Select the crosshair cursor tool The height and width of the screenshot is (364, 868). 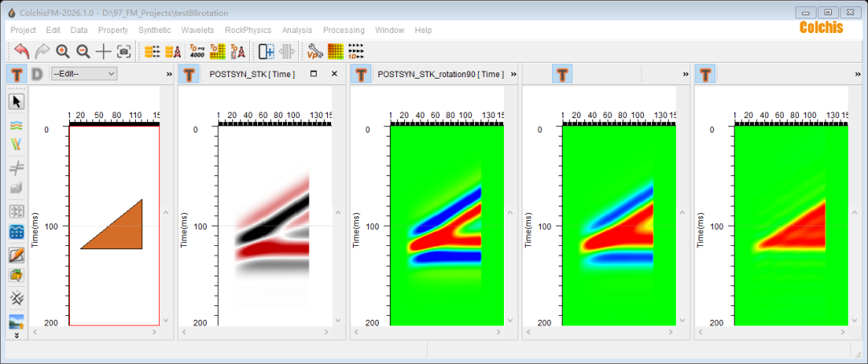(x=104, y=51)
